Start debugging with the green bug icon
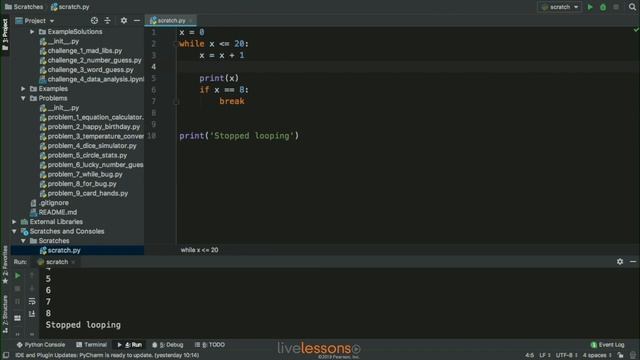640x360 pixels. click(603, 7)
